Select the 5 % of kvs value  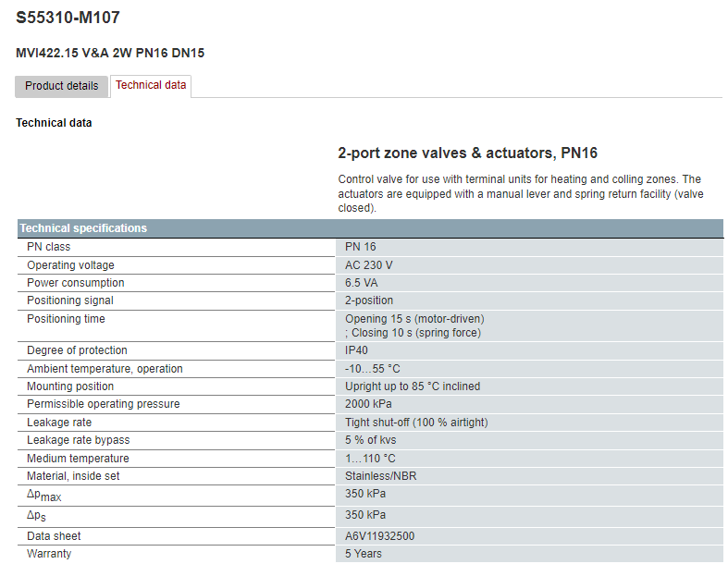click(371, 440)
